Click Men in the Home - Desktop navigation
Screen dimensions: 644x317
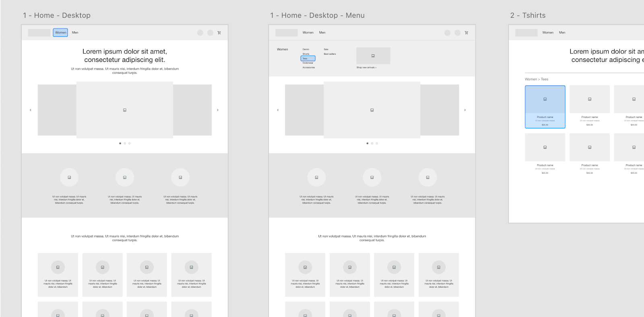pyautogui.click(x=75, y=33)
